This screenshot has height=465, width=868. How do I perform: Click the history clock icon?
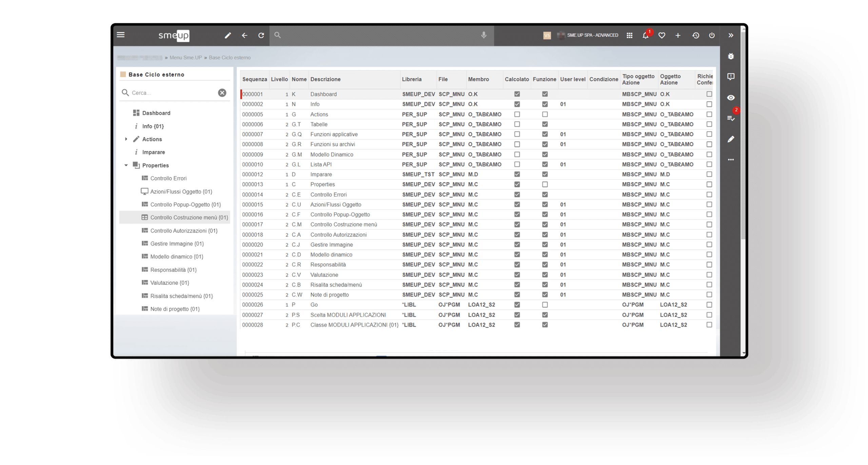[x=696, y=35]
